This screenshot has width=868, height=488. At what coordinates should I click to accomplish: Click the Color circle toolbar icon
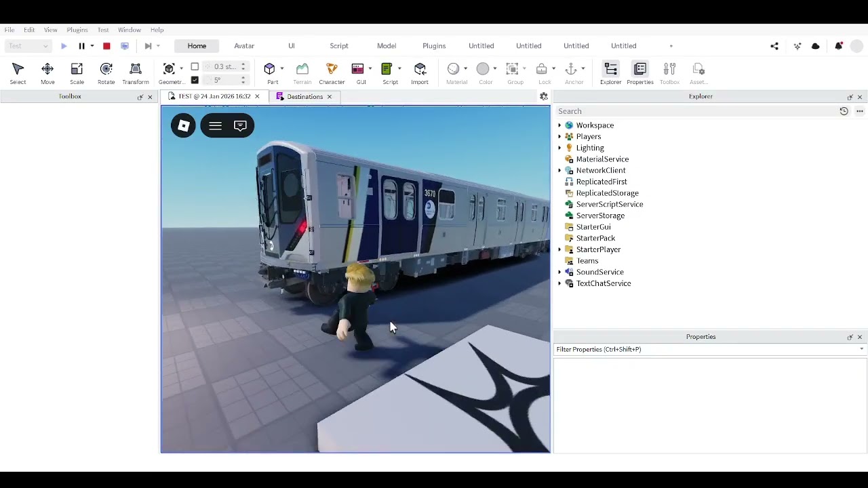point(483,68)
